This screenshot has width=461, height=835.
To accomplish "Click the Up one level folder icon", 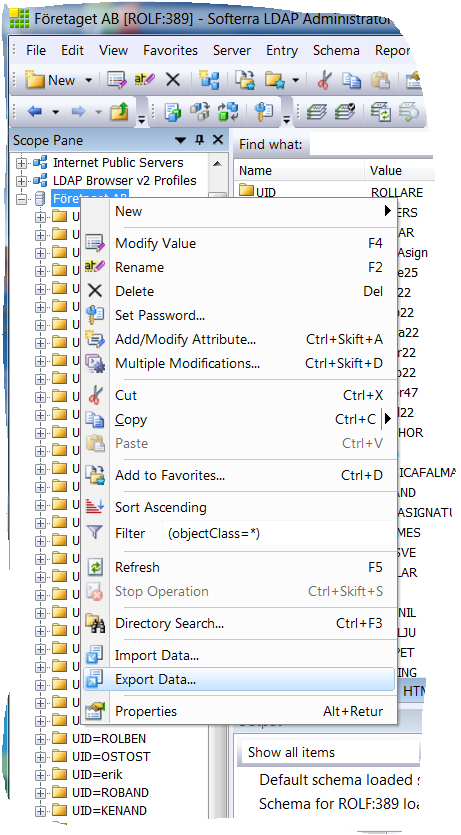I will click(119, 112).
